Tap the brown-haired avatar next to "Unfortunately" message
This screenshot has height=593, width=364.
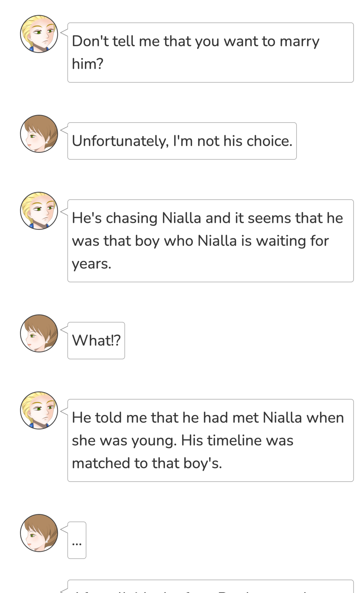(39, 134)
